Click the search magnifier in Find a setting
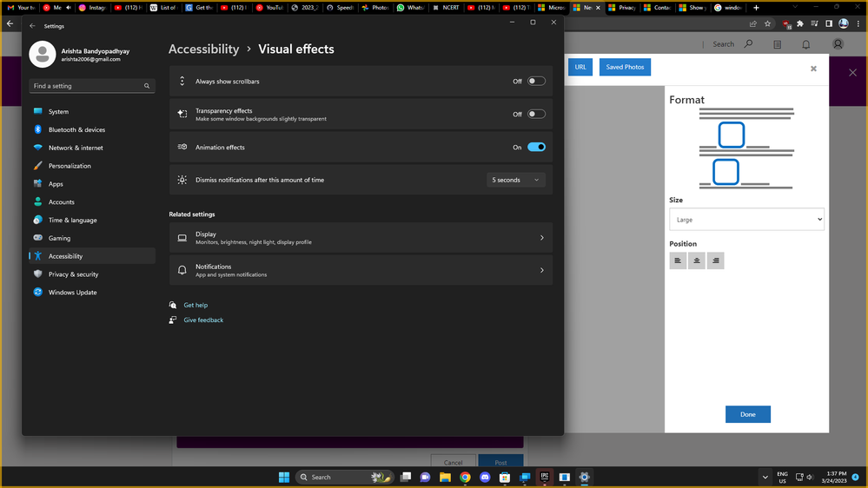The width and height of the screenshot is (868, 488). [x=147, y=86]
